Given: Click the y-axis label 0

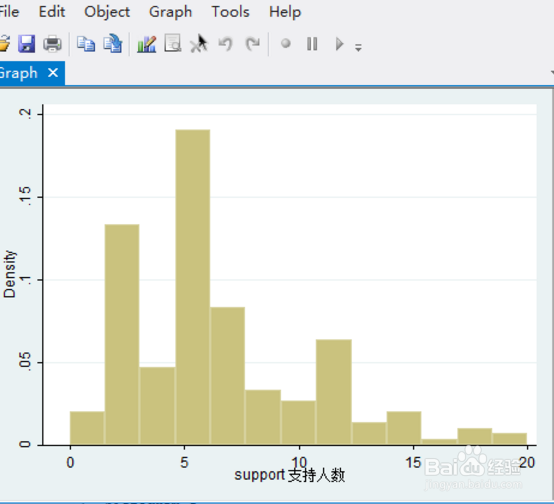Looking at the screenshot, I should pyautogui.click(x=25, y=444).
